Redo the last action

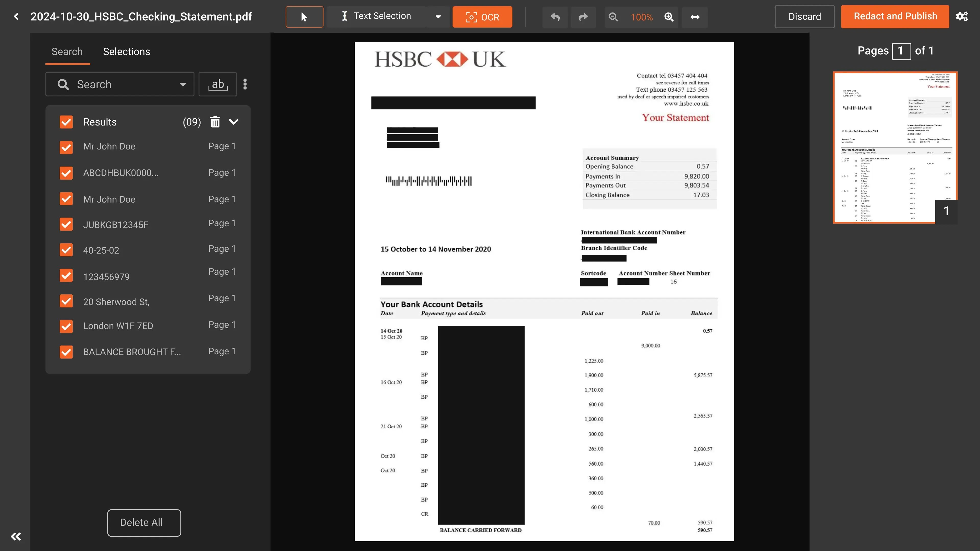[583, 17]
